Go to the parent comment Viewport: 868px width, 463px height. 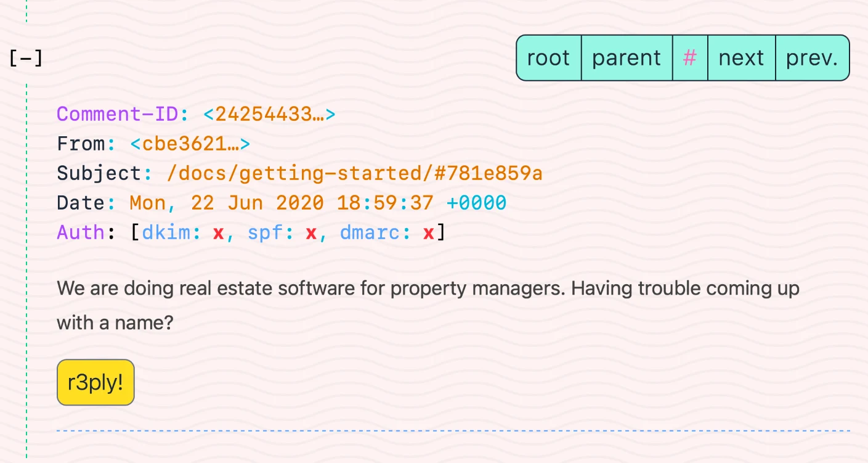626,57
